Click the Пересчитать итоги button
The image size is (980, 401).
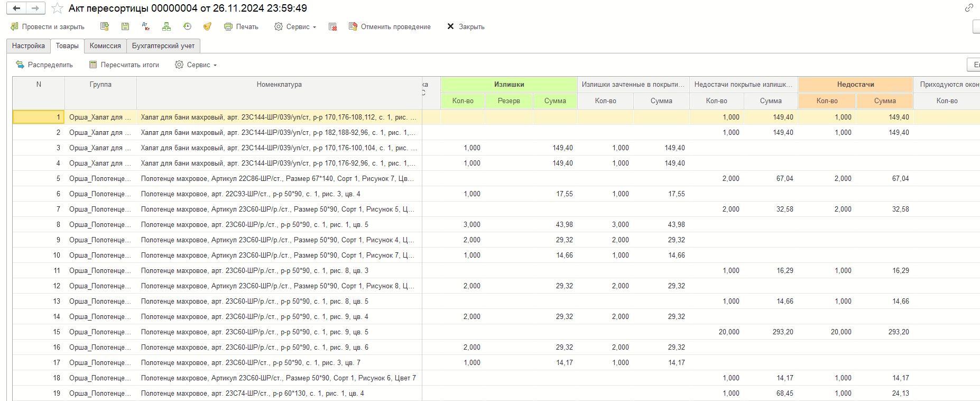124,65
